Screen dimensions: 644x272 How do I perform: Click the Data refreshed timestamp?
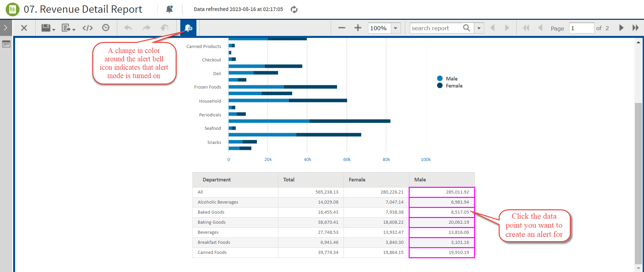click(x=238, y=9)
